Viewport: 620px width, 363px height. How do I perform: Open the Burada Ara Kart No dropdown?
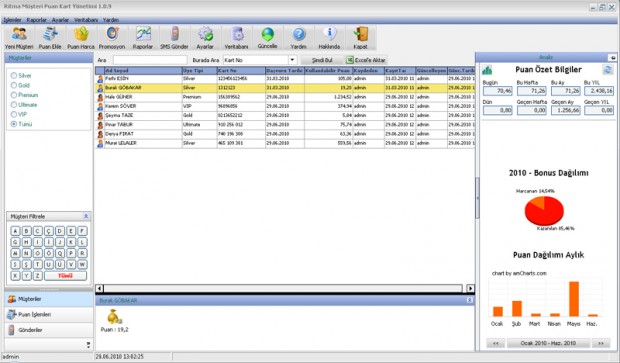[292, 60]
